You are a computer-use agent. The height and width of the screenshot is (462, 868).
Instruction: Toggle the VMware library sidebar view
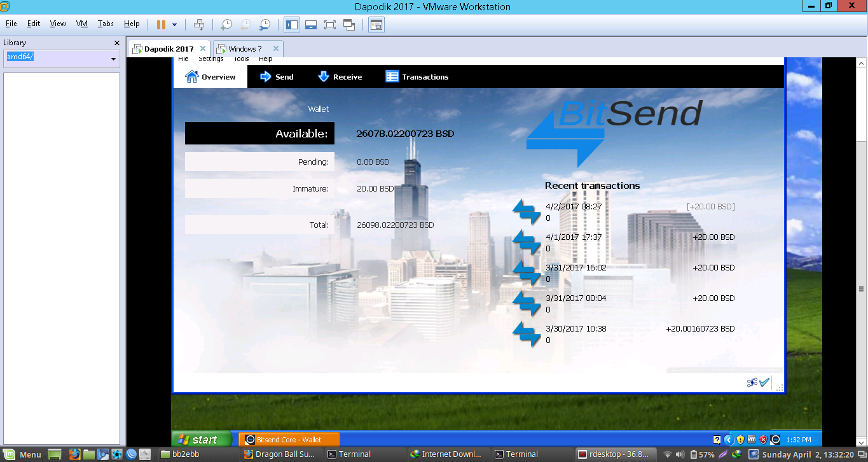[x=292, y=25]
